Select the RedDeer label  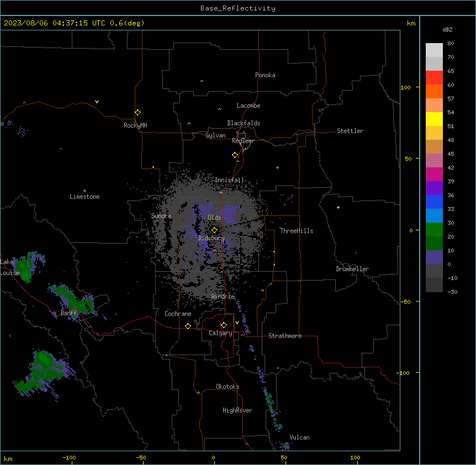(243, 141)
